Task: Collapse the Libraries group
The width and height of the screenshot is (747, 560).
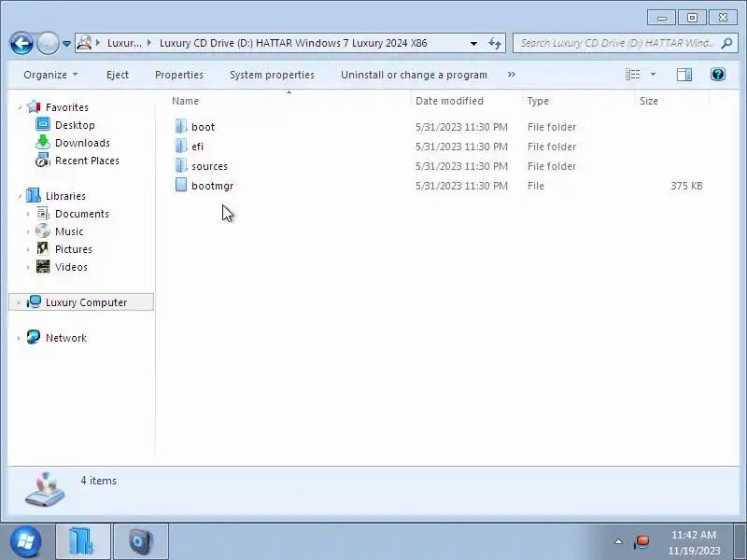Action: pos(20,196)
